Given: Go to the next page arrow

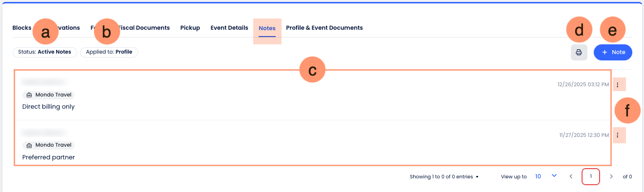Looking at the screenshot, I should [x=611, y=176].
